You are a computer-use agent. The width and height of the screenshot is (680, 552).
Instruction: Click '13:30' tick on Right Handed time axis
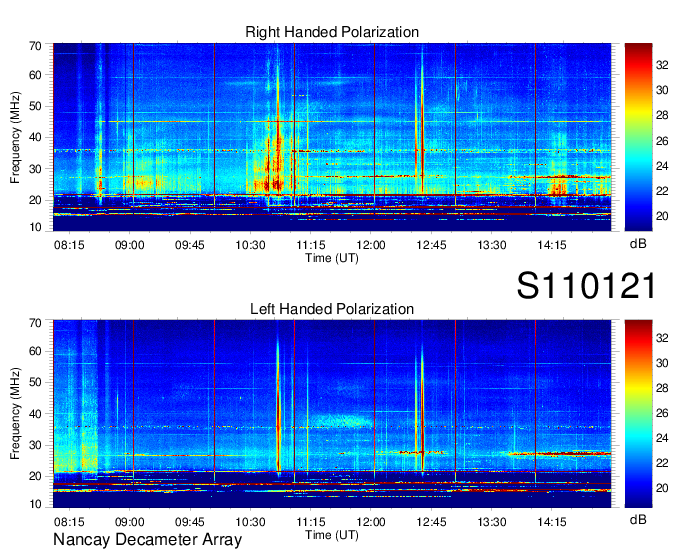[492, 245]
